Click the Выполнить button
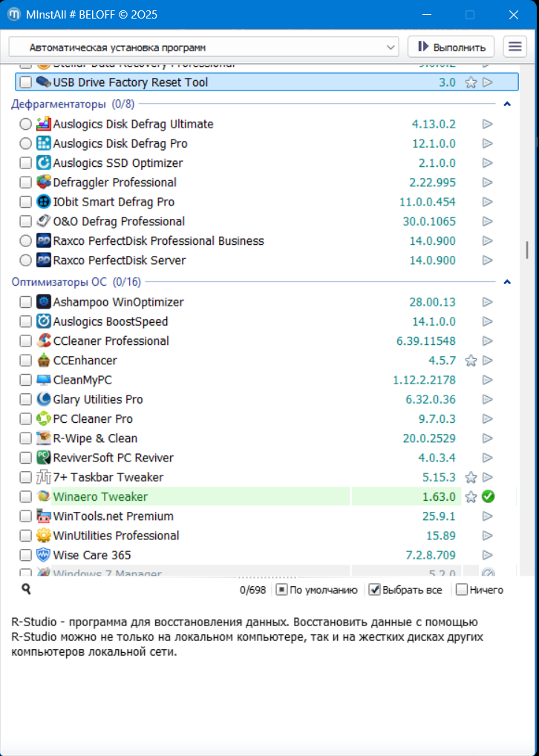This screenshot has height=756, width=539. tap(451, 47)
